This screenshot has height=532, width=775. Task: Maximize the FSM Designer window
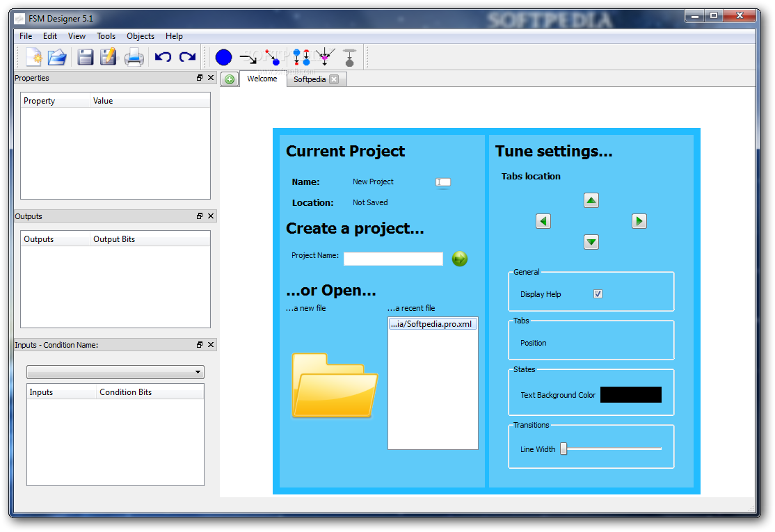click(714, 16)
